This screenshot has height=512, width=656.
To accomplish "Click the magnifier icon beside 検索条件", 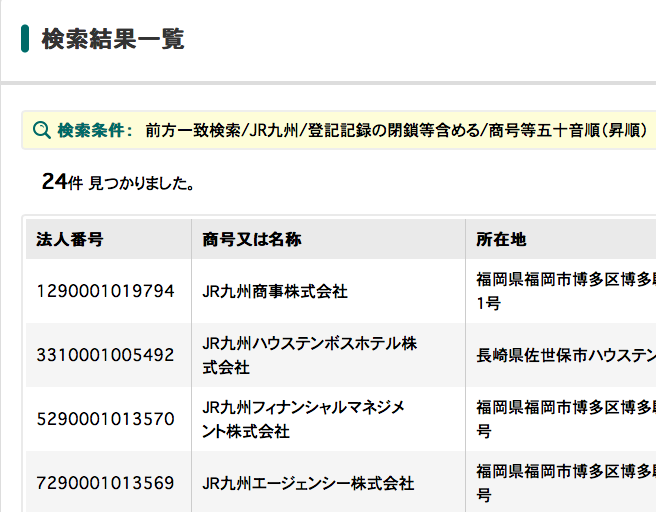I will 42,131.
